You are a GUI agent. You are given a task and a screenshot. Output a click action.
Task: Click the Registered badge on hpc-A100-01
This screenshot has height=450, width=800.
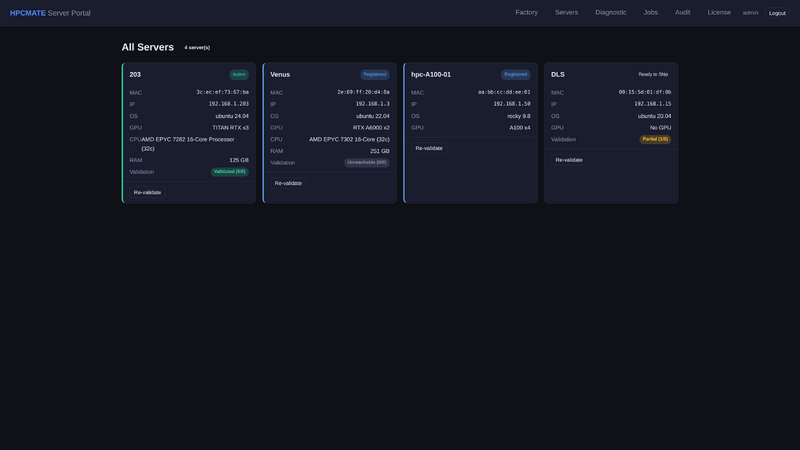(x=515, y=74)
